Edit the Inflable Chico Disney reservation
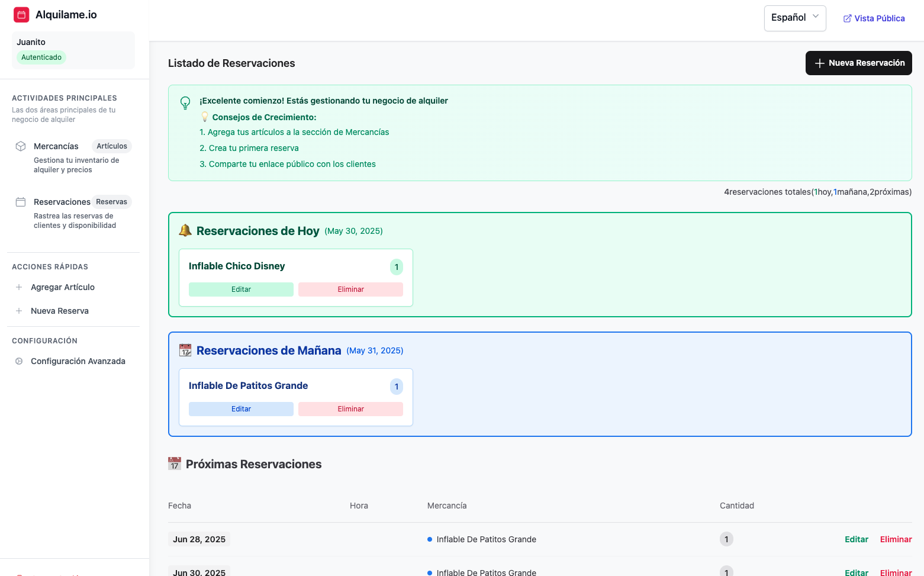Screen dimensions: 924x576 coord(241,289)
